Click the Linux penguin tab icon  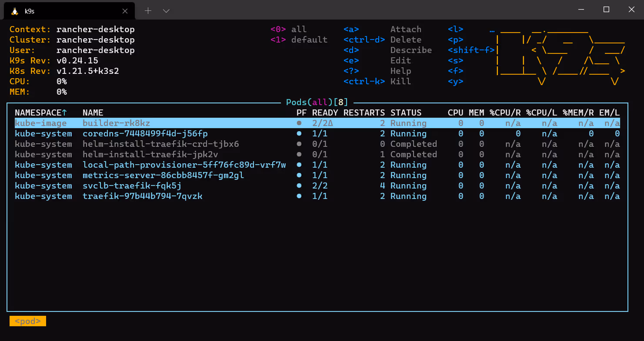(x=14, y=11)
